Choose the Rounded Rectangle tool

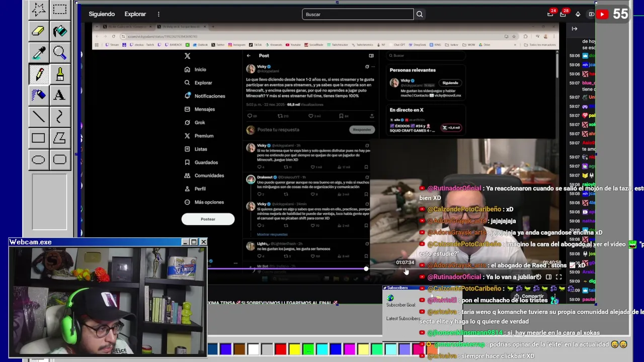[x=60, y=160]
